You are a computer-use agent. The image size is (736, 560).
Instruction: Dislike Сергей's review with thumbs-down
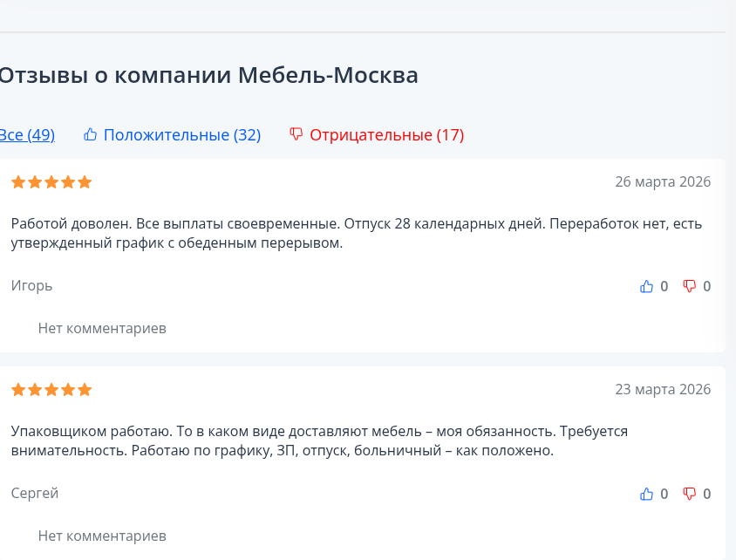click(690, 494)
